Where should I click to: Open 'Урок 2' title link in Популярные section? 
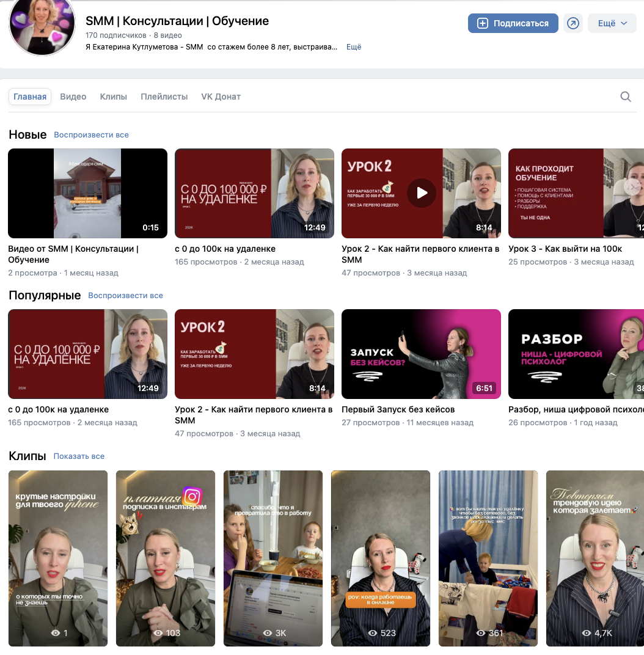254,415
